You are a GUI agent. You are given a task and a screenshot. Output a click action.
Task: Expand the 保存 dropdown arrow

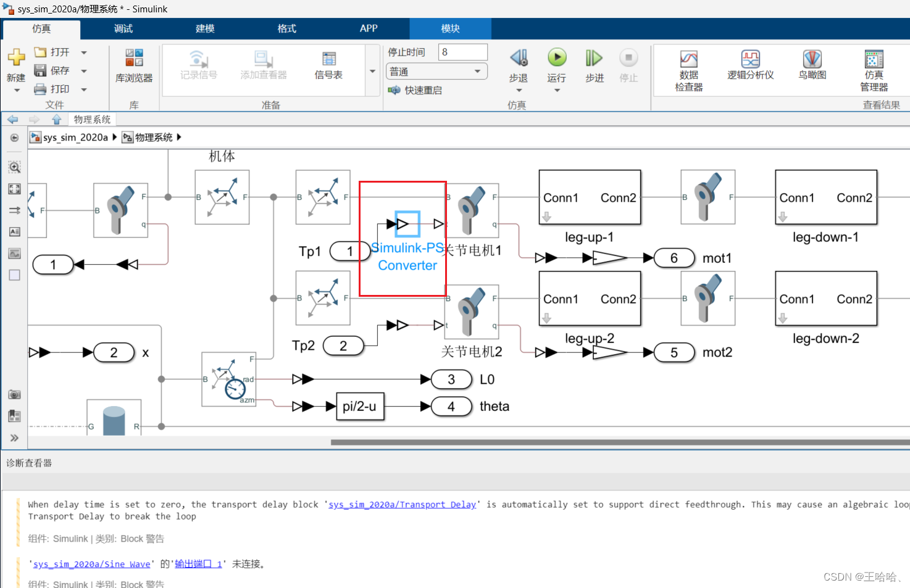[84, 71]
